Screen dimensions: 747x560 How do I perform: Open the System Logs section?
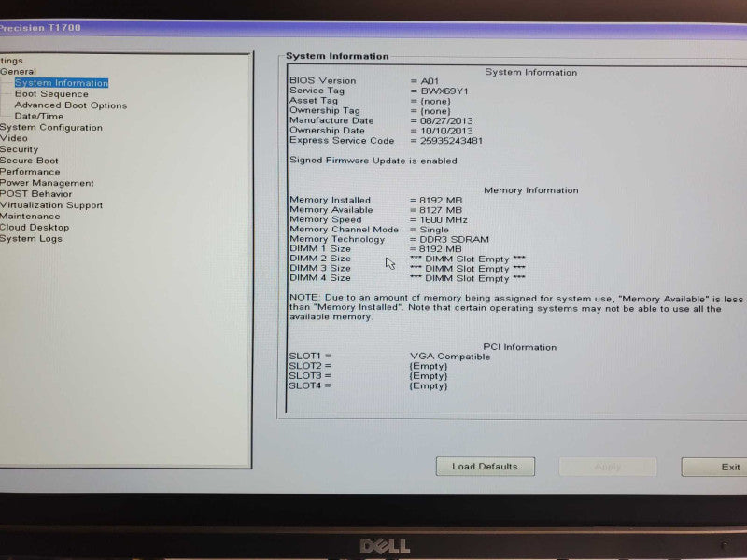point(31,239)
